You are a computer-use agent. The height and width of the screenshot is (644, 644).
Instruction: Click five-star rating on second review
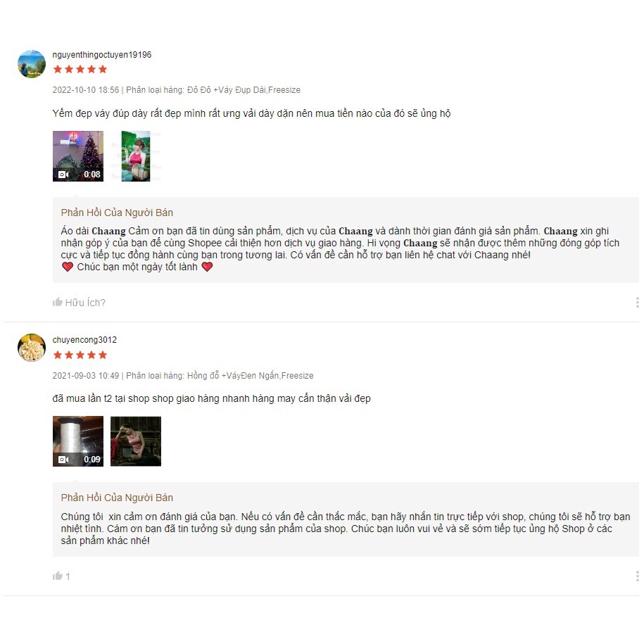(80, 355)
